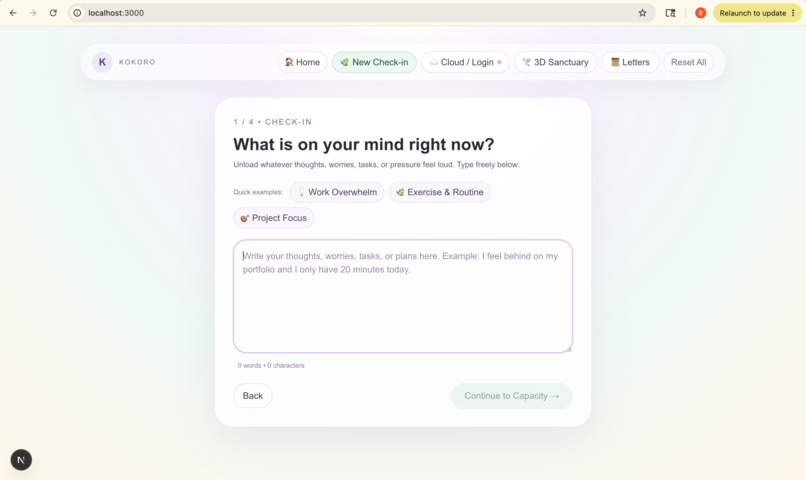Click the 'Quick examples:' label
806x480 pixels.
pyautogui.click(x=258, y=192)
